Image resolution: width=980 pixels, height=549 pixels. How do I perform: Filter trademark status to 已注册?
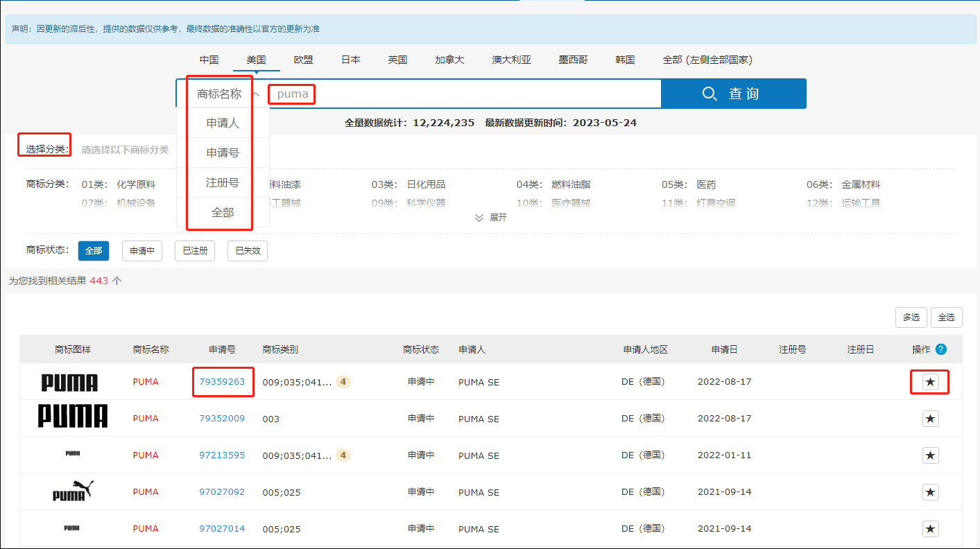[x=195, y=251]
